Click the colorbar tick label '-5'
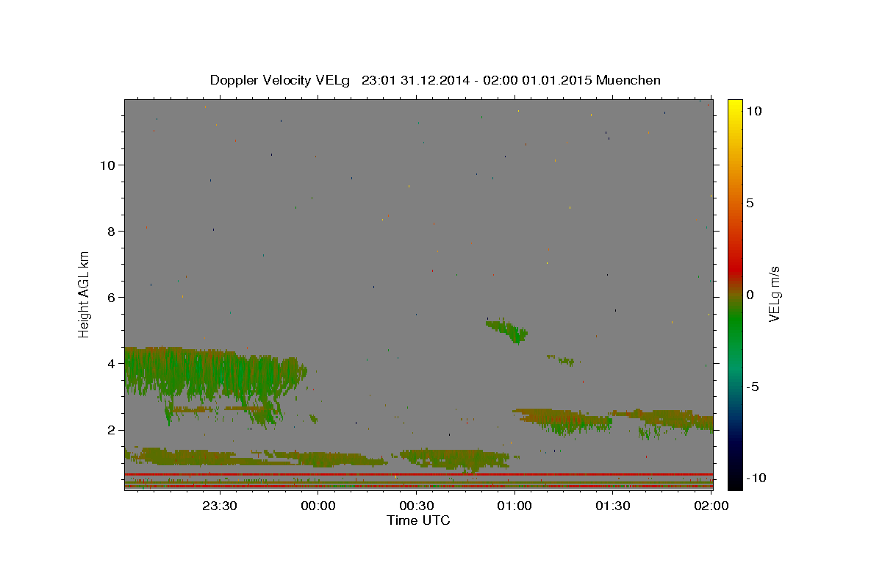Screen dimensions: 882x588 752,387
